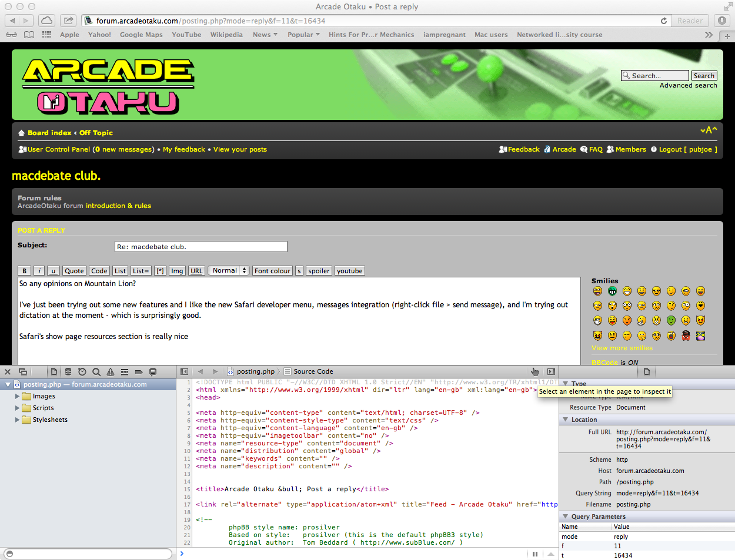
Task: Open the Breakpoints navigator icon
Action: pos(139,371)
